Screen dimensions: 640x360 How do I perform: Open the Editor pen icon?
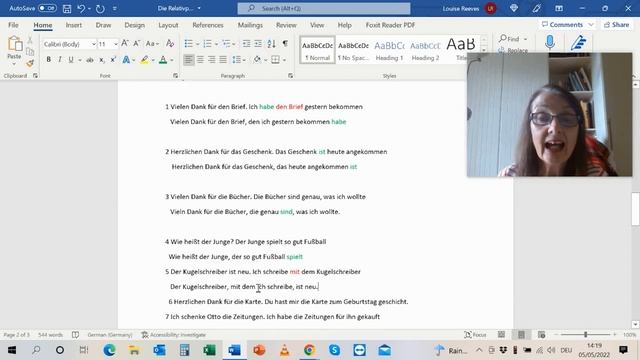coord(579,42)
